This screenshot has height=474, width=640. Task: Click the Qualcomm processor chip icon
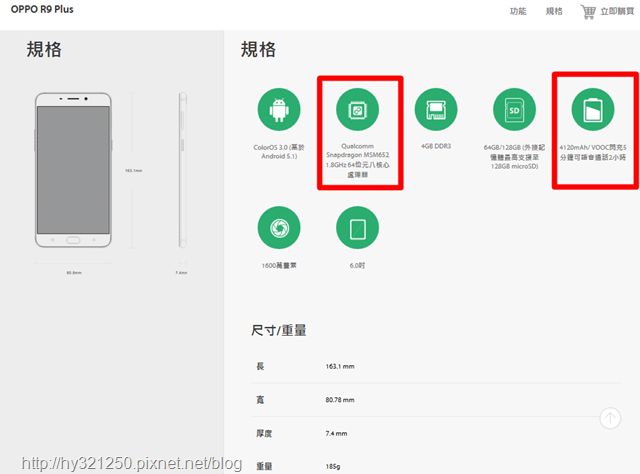tap(357, 109)
